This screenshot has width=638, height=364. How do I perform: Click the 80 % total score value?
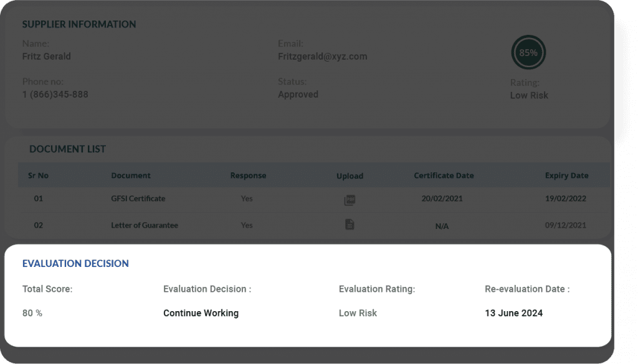[32, 313]
